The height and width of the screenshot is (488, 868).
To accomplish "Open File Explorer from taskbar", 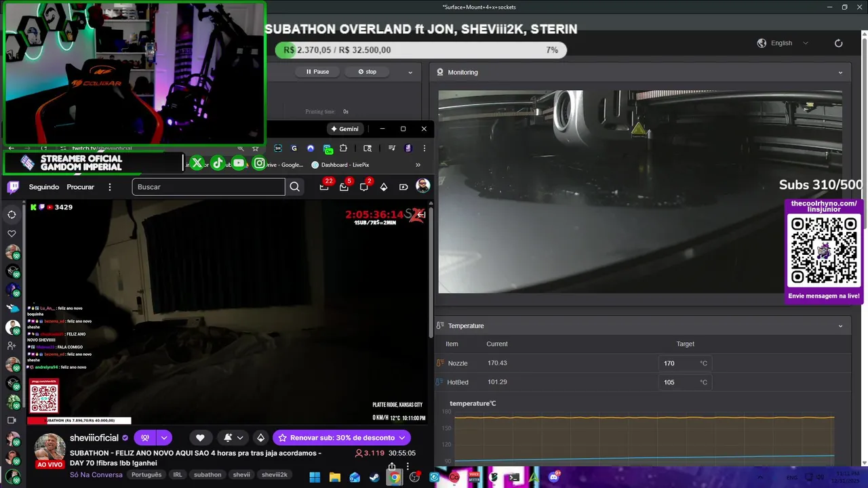I will pos(334,477).
